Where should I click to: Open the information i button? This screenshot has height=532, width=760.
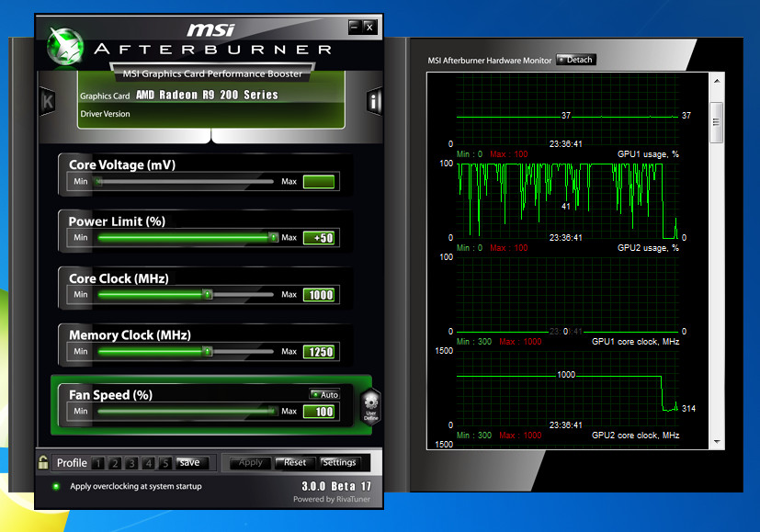point(374,101)
